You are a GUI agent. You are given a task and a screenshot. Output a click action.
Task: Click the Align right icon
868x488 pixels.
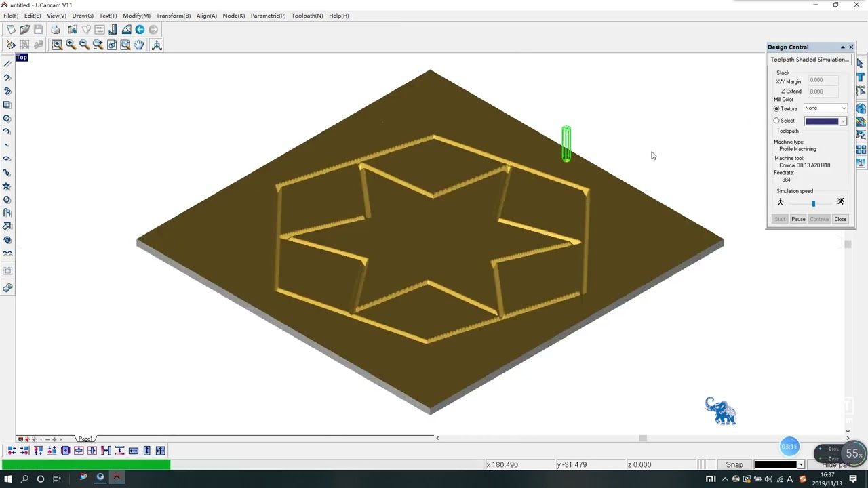(25, 451)
